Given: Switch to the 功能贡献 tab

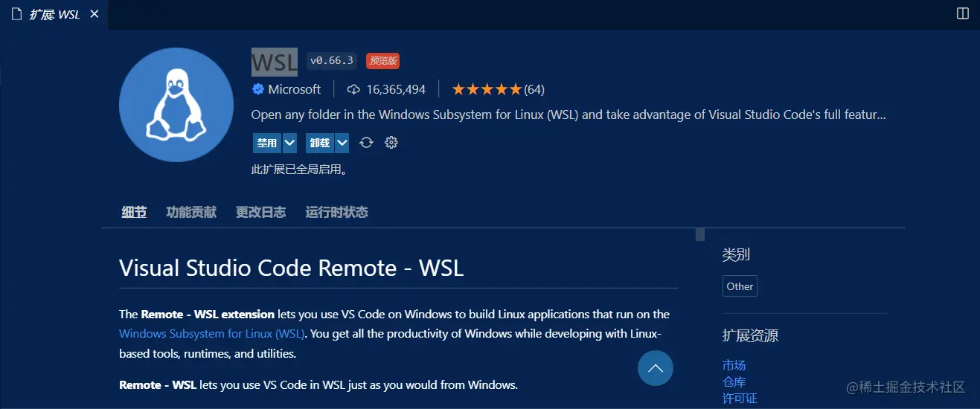Looking at the screenshot, I should tap(191, 212).
